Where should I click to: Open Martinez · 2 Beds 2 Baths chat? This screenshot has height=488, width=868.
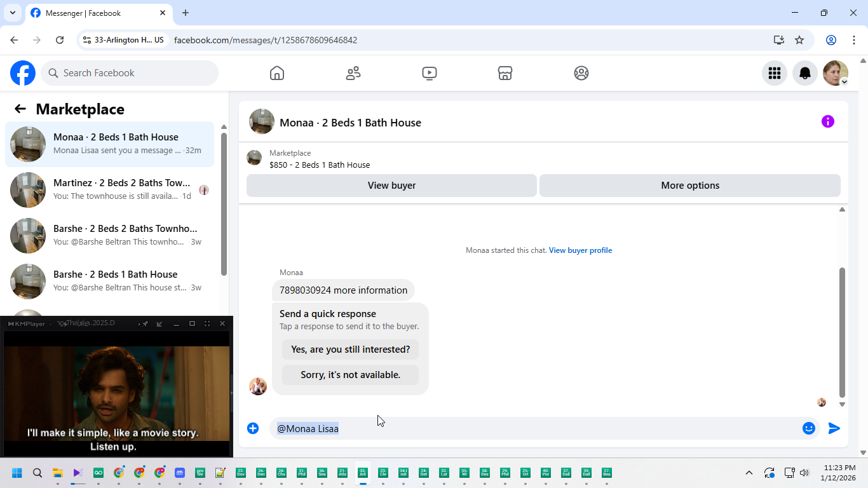[x=109, y=190]
